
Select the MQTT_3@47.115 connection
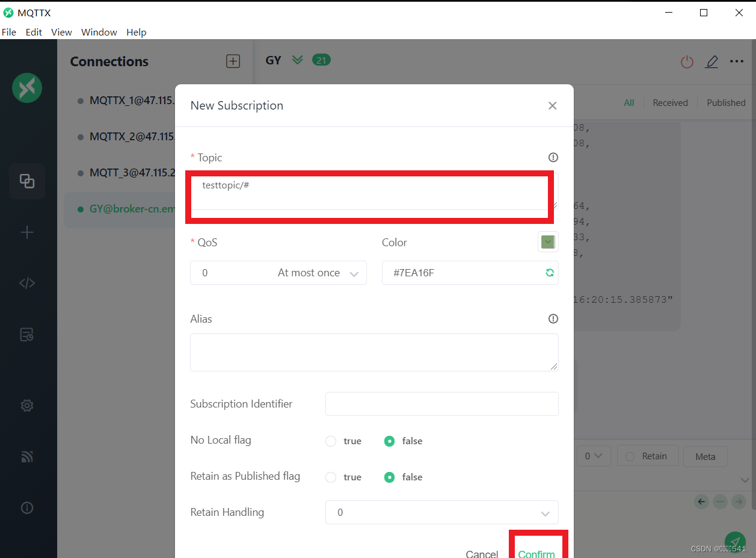125,173
